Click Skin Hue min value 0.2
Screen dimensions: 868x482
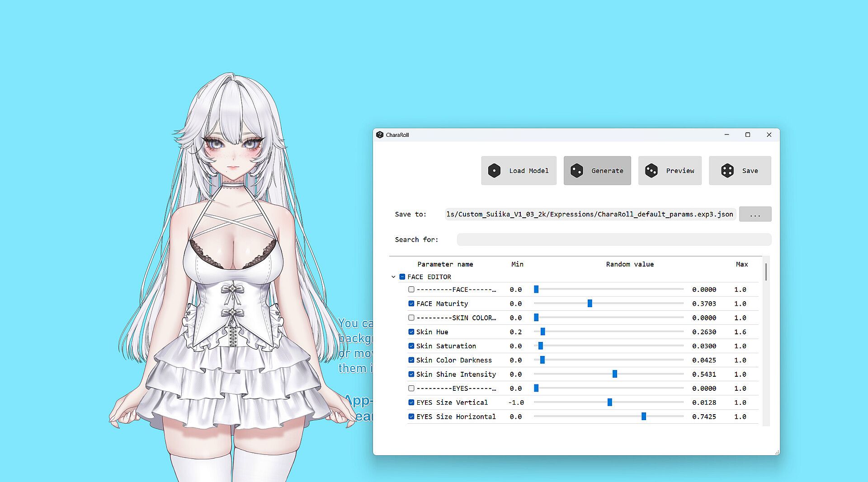(x=516, y=332)
